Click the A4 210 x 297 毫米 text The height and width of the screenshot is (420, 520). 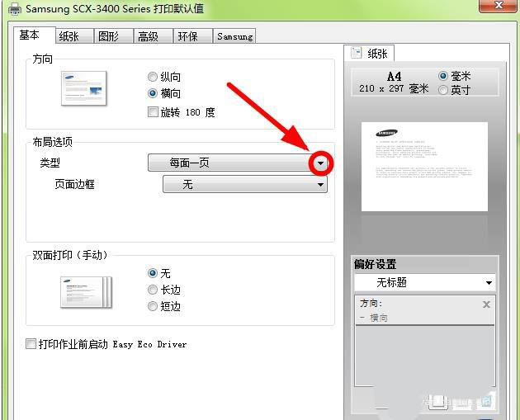394,83
